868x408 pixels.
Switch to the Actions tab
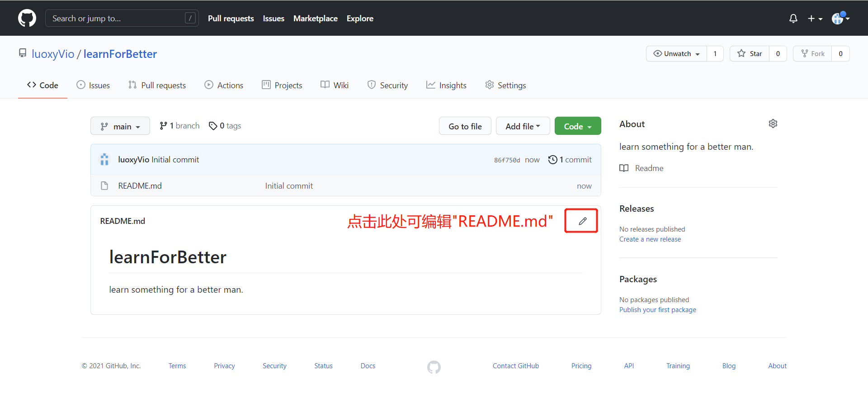(224, 85)
